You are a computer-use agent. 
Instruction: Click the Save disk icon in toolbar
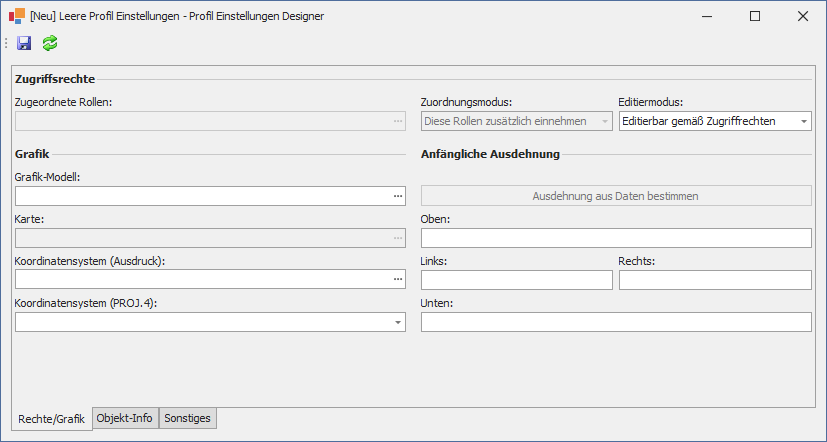click(24, 43)
